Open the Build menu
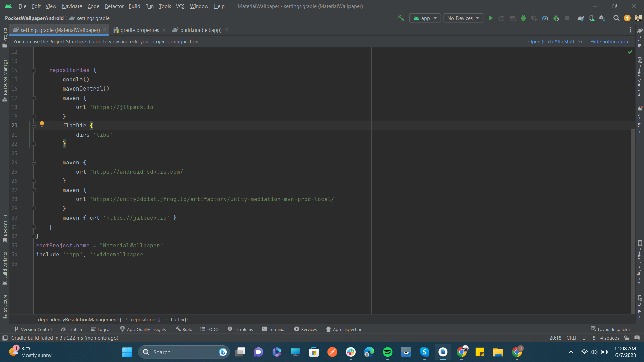 pyautogui.click(x=134, y=6)
